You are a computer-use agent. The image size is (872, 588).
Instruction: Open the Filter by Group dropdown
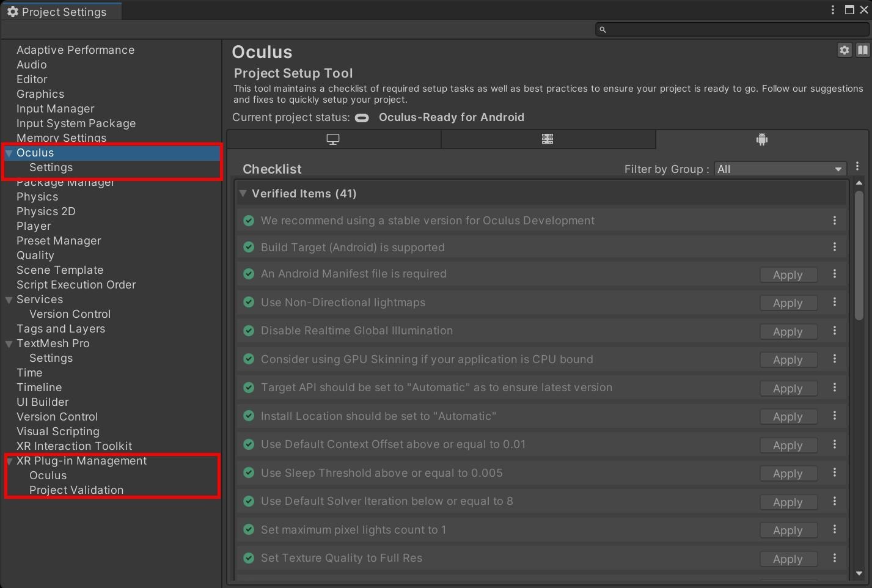click(780, 169)
